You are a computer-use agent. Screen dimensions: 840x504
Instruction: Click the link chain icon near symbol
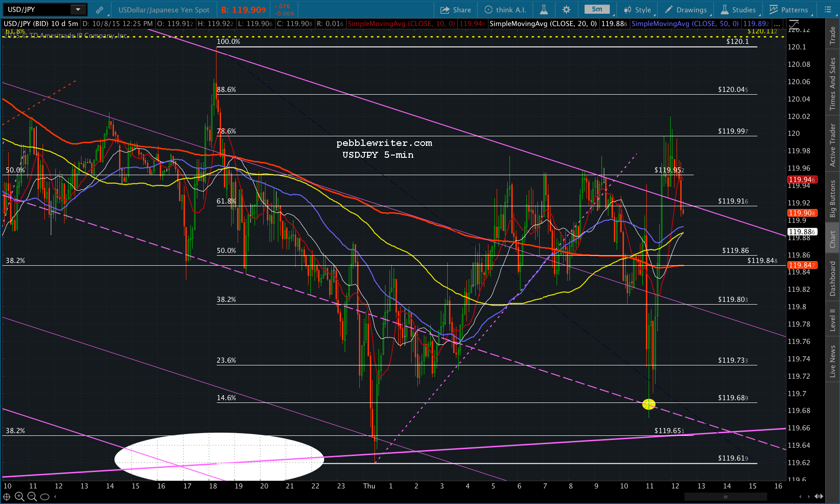coord(99,10)
